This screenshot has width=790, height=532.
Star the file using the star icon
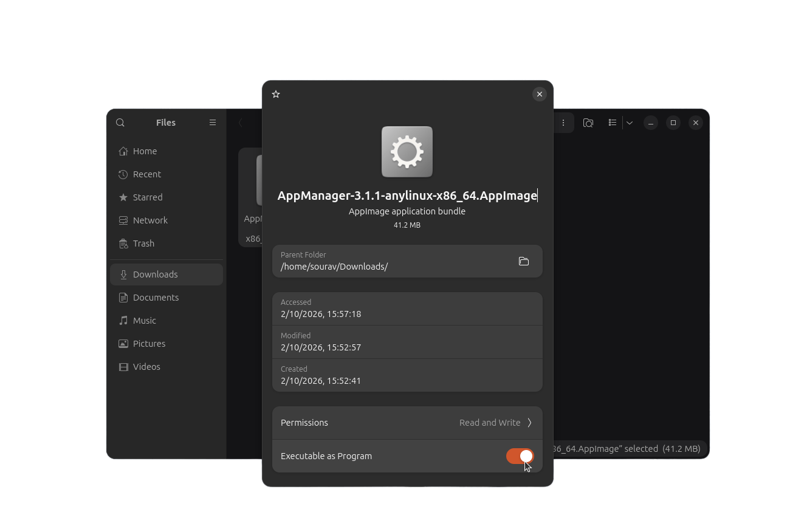click(x=276, y=94)
